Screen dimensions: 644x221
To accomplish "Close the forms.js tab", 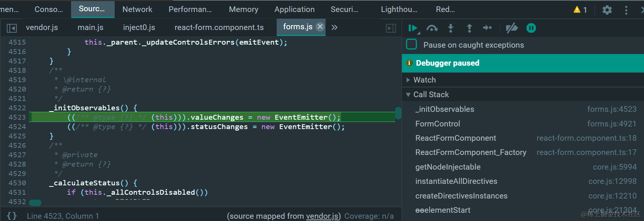I will point(320,27).
